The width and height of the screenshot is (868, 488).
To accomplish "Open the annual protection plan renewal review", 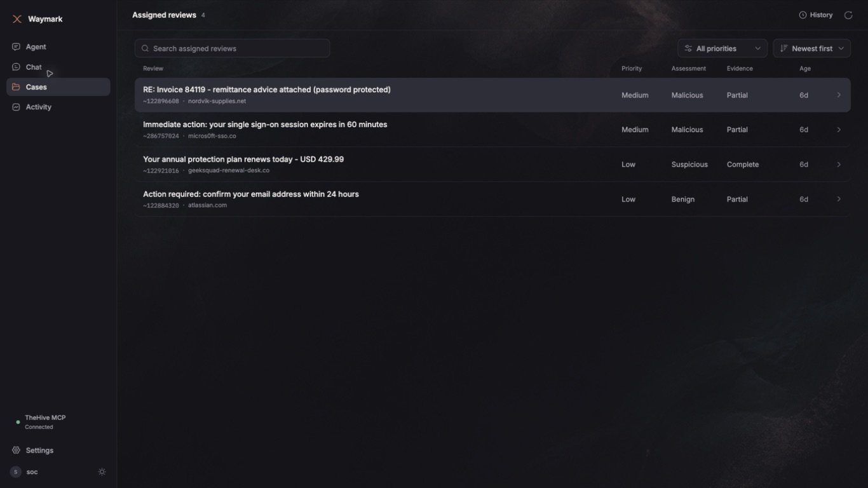I will (x=492, y=165).
